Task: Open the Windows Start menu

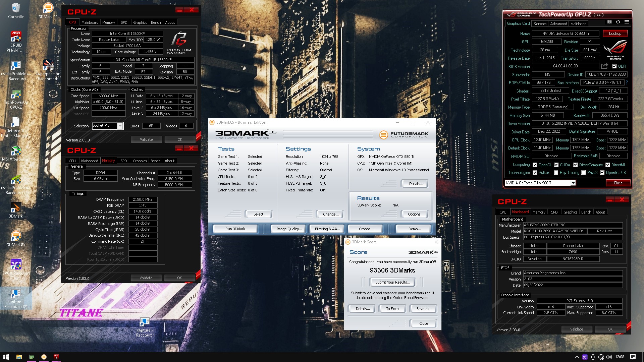Action: 6,357
